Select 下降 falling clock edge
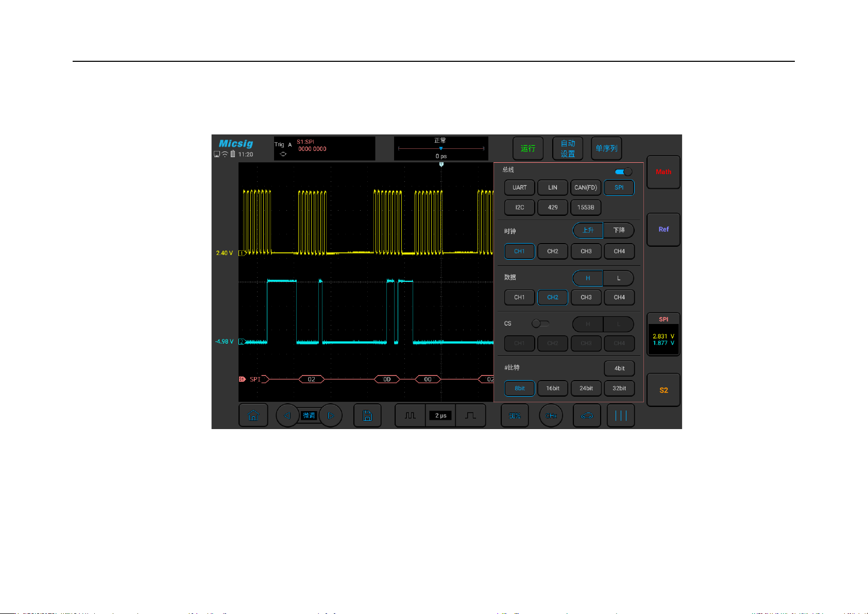This screenshot has width=868, height=614. pos(619,230)
